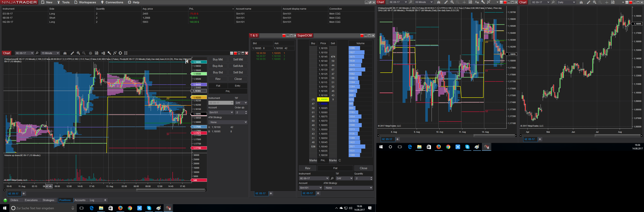
Task: Open drawing tools pencil in Daily chart
Action: 589,2
